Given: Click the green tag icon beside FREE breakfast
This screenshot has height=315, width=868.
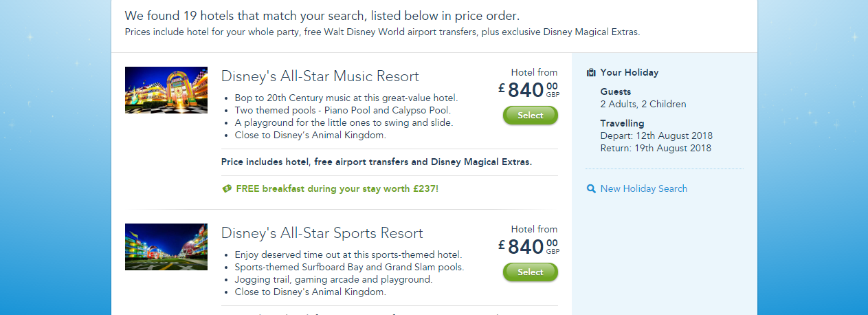Looking at the screenshot, I should coord(227,188).
